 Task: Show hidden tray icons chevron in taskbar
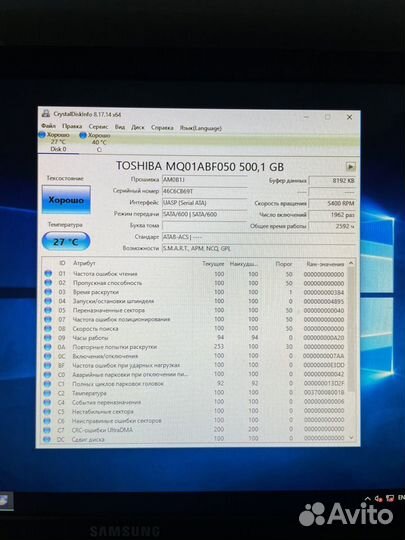(x=368, y=499)
